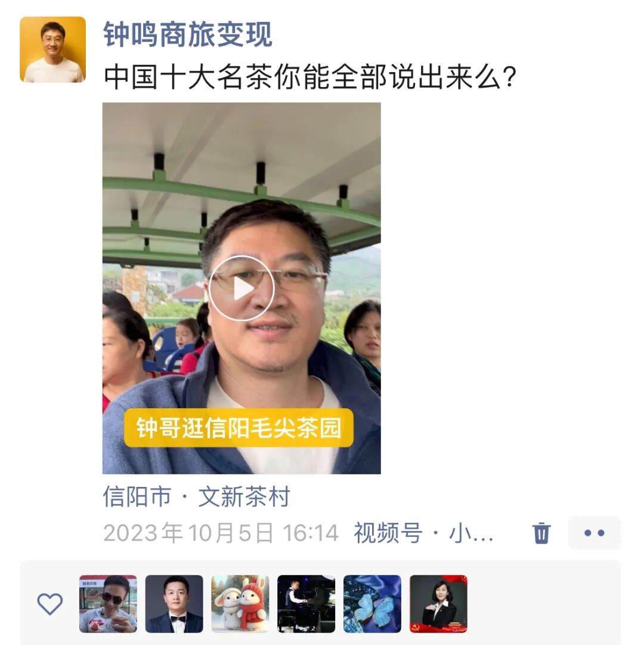The image size is (644, 645).
Task: Tap the heart like icon
Action: coord(49,603)
